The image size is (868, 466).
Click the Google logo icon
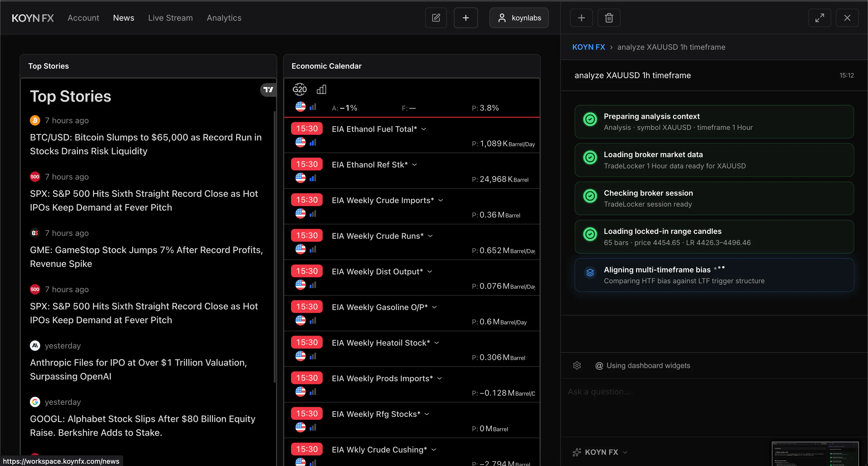point(35,402)
